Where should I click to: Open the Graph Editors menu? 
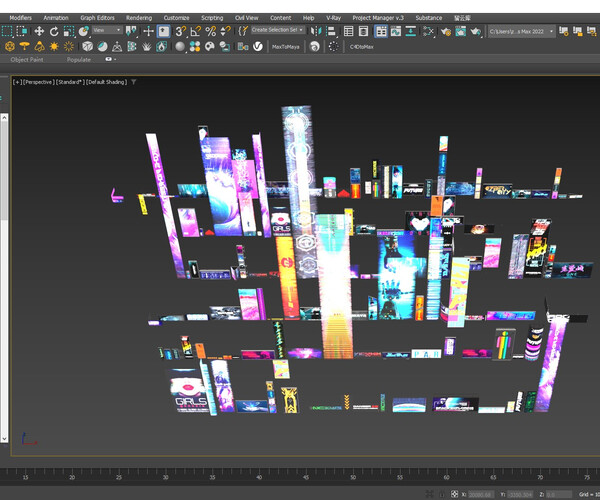point(97,18)
